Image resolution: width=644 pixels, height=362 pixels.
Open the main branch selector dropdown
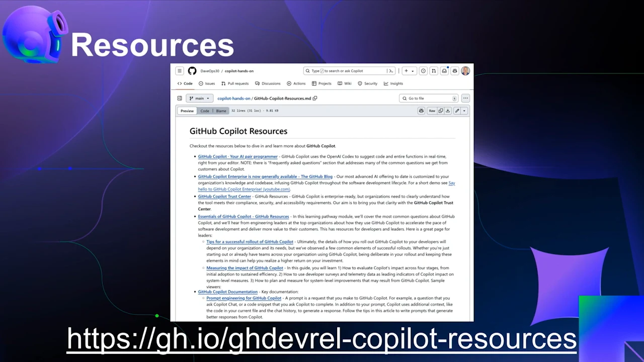pos(199,99)
